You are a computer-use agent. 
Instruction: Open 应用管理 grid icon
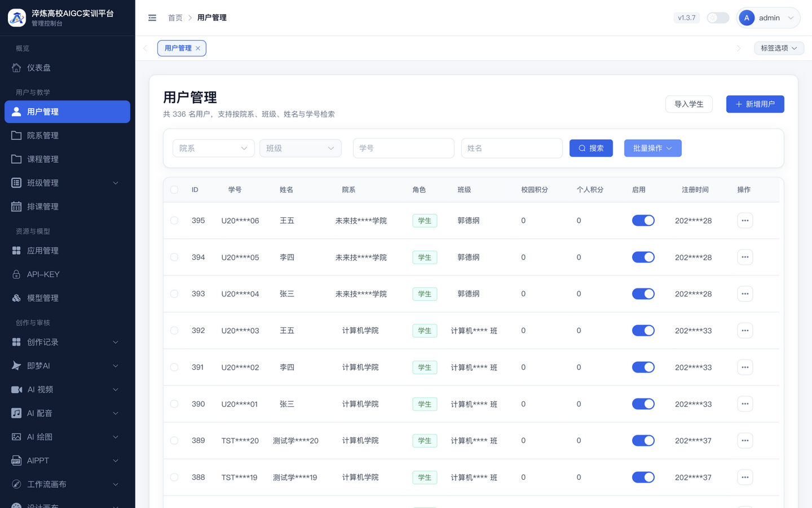(x=16, y=251)
